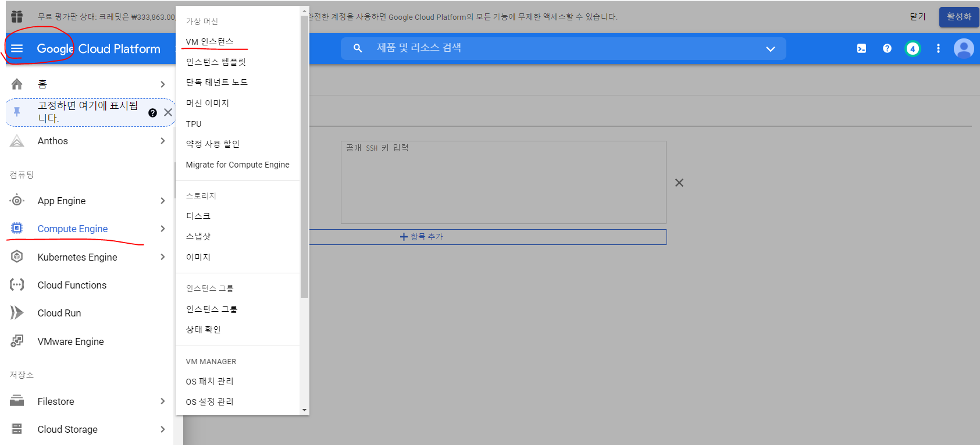Image resolution: width=980 pixels, height=445 pixels.
Task: Click 닫기 to close trial banner
Action: (x=917, y=17)
